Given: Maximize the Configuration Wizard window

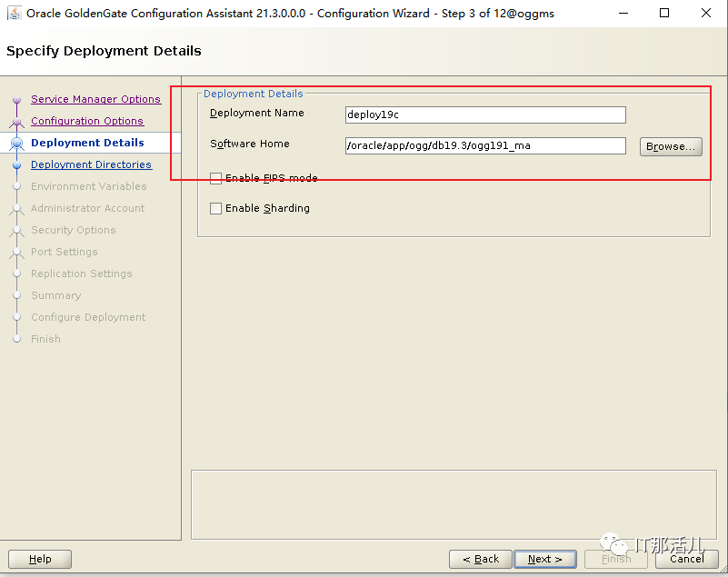Looking at the screenshot, I should coord(664,13).
